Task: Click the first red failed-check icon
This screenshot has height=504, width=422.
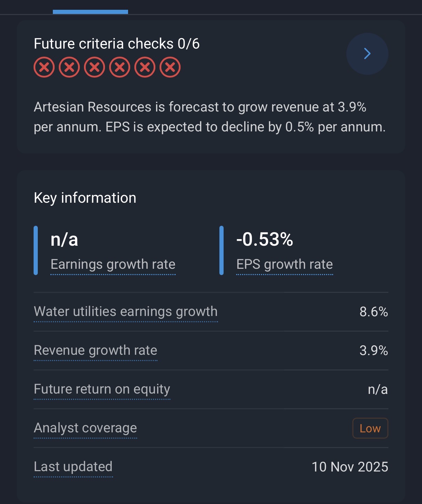Action: (x=44, y=67)
